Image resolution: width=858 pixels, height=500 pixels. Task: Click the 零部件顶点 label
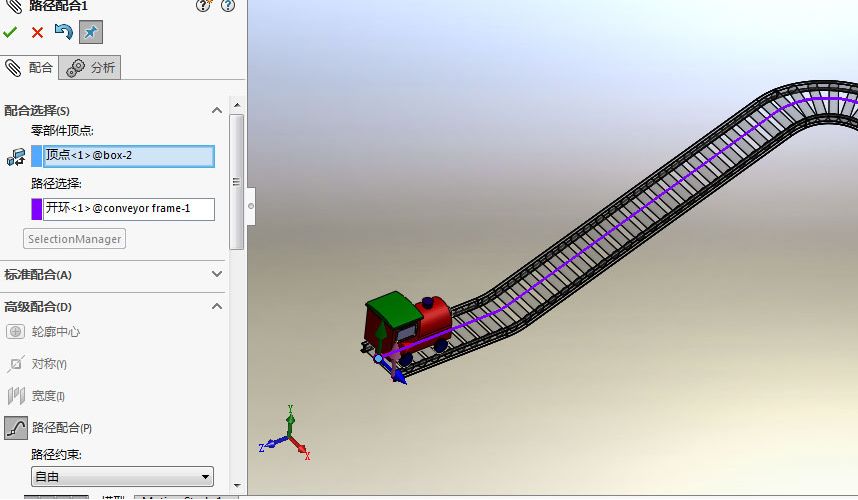[x=62, y=131]
